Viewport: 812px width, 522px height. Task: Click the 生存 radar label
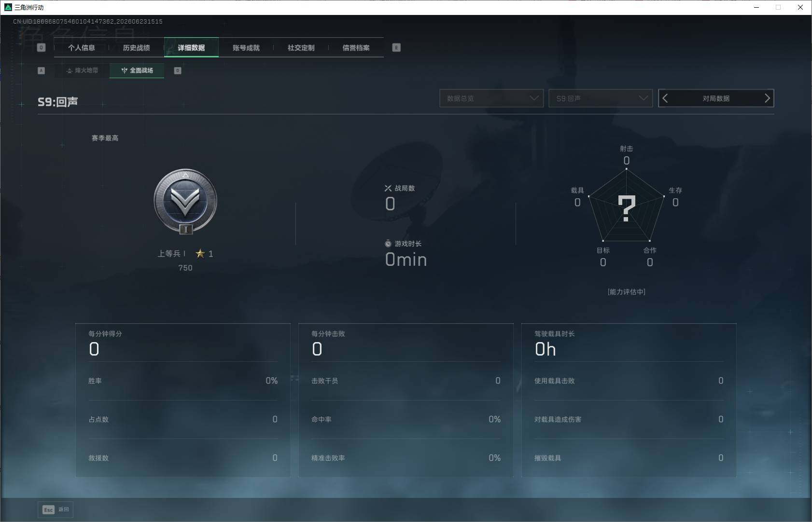pyautogui.click(x=675, y=190)
